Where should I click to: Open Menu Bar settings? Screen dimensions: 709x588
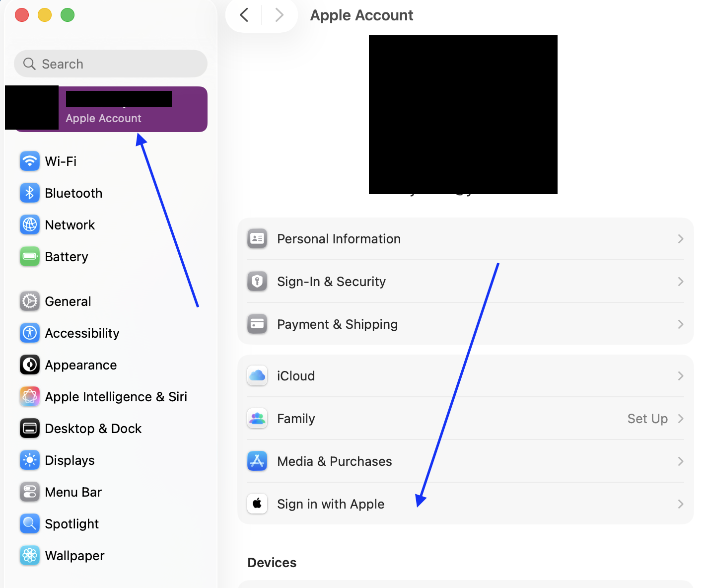tap(111, 492)
